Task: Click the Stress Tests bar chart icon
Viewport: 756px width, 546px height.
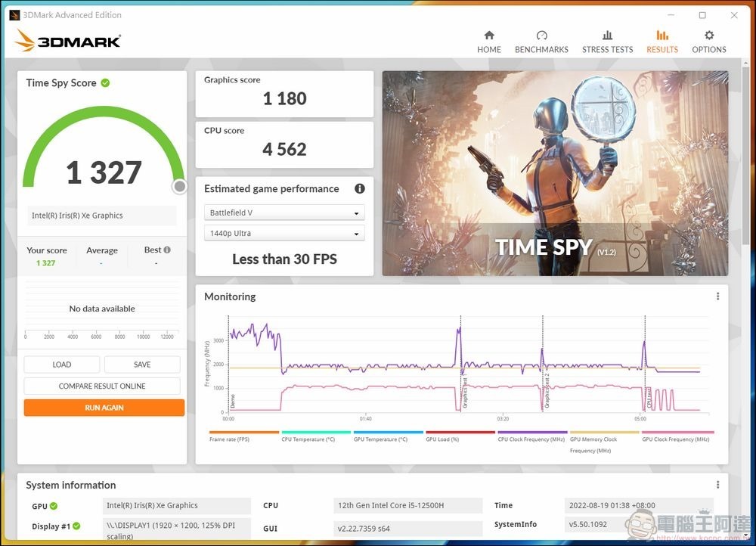Action: tap(608, 36)
